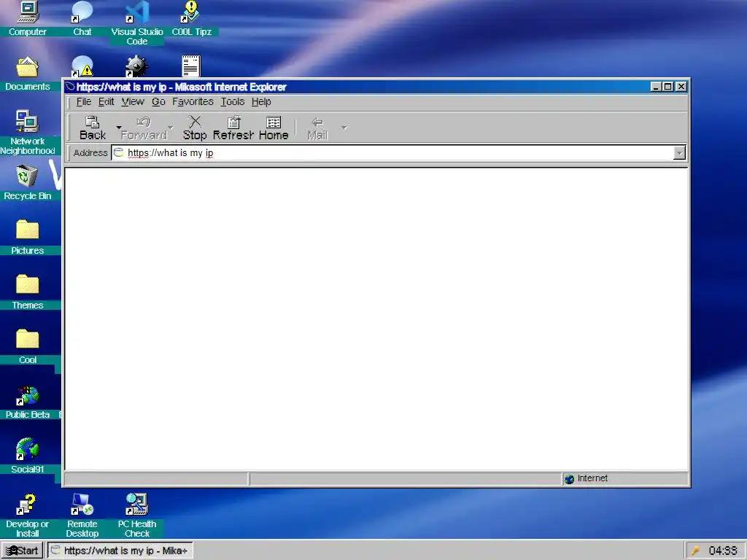This screenshot has width=747, height=560.
Task: Select the gear shortcut icon behind window
Action: coord(136,66)
